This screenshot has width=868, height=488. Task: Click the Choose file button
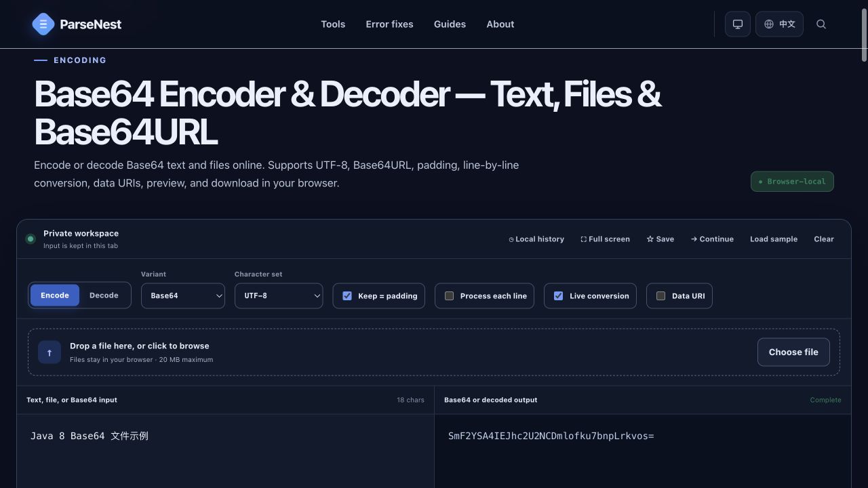(793, 352)
